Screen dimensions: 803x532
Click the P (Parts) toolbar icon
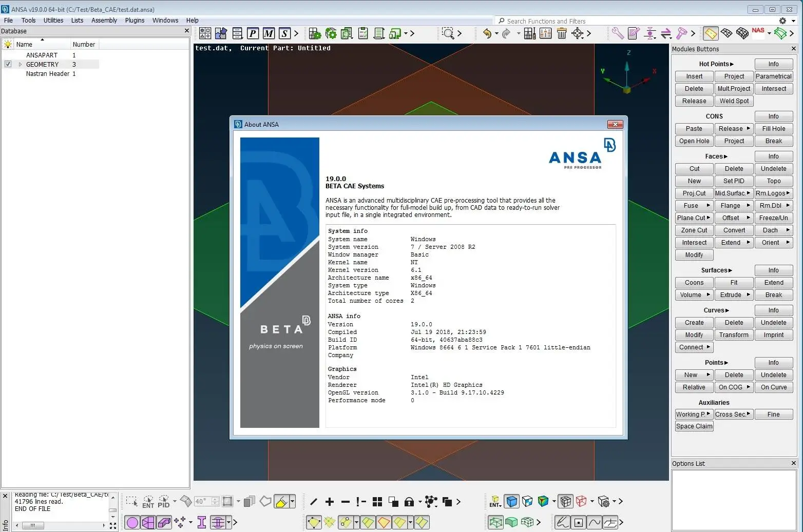coord(253,33)
